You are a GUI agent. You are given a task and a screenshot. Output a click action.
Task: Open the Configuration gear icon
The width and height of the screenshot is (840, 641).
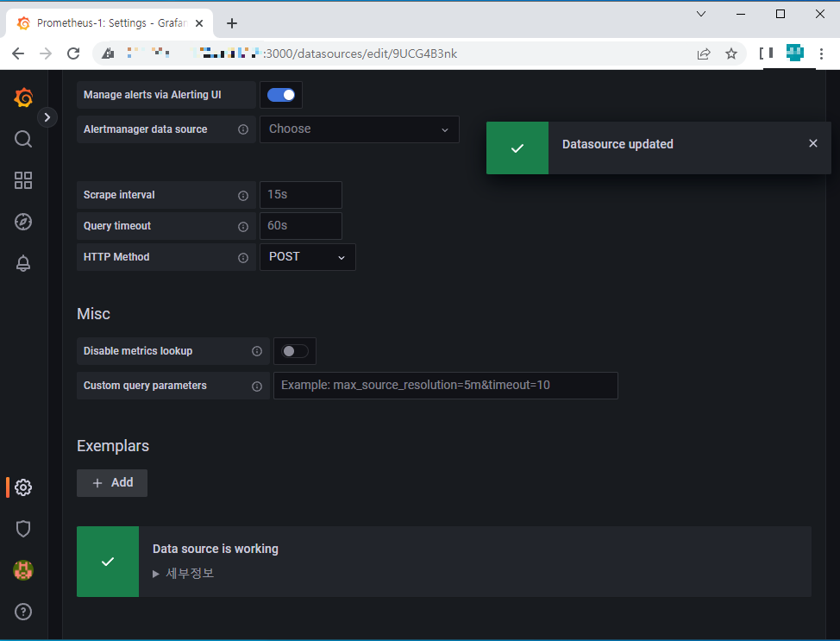[23, 487]
